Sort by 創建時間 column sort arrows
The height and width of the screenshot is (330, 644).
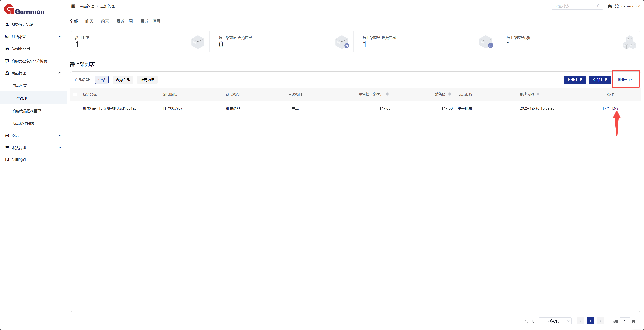point(538,94)
